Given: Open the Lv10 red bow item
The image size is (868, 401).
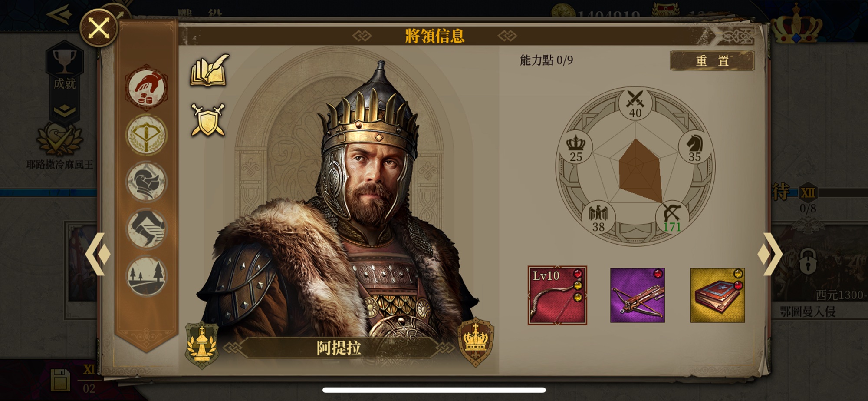Looking at the screenshot, I should coord(557,295).
